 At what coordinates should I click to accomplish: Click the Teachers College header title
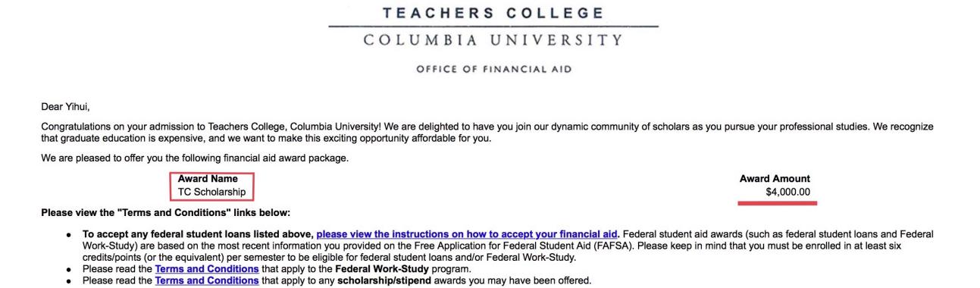[494, 14]
